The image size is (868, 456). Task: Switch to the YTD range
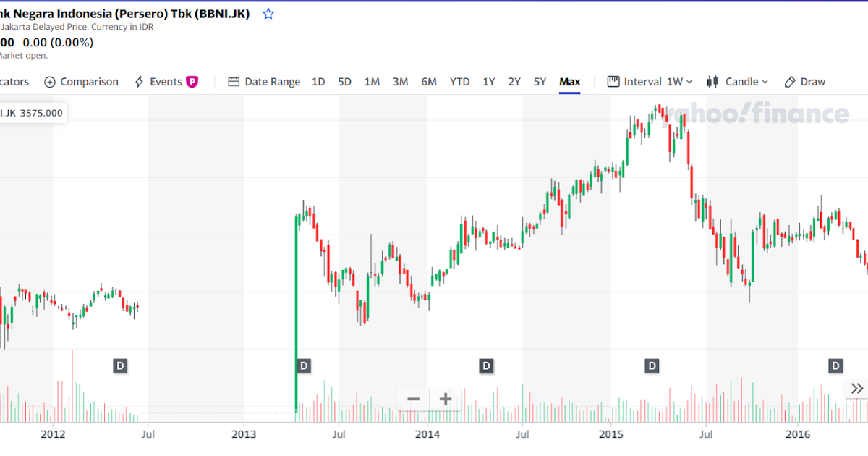click(x=459, y=82)
